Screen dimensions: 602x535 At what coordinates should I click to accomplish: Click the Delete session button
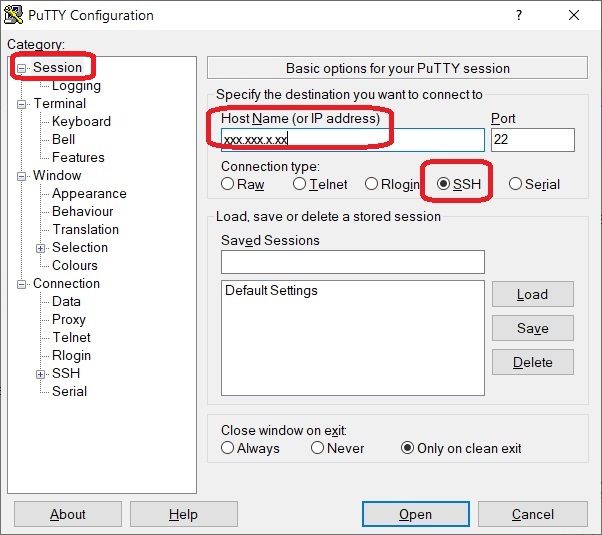[x=533, y=362]
